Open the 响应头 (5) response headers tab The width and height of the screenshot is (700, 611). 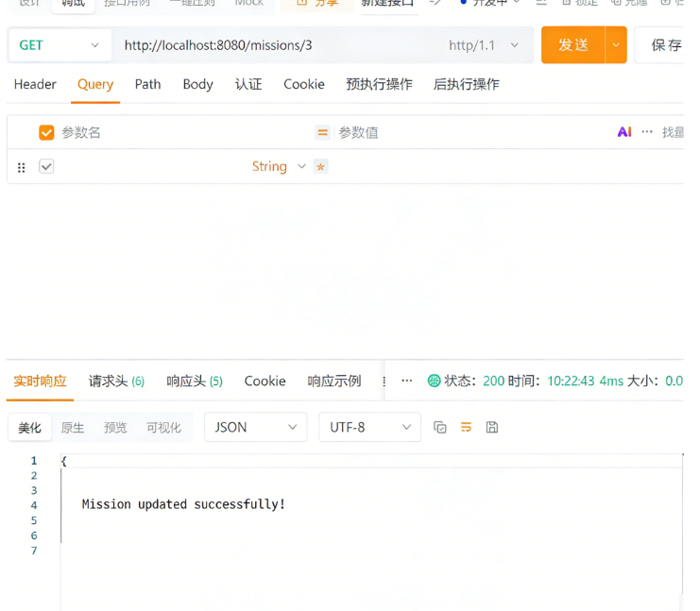(x=195, y=382)
